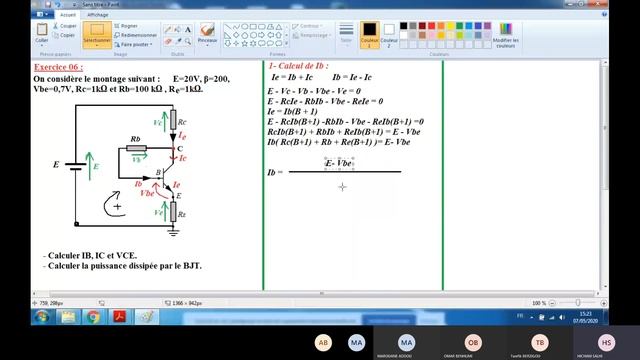This screenshot has height=360, width=640.
Task: Click the zoom slider handle
Action: tap(578, 303)
